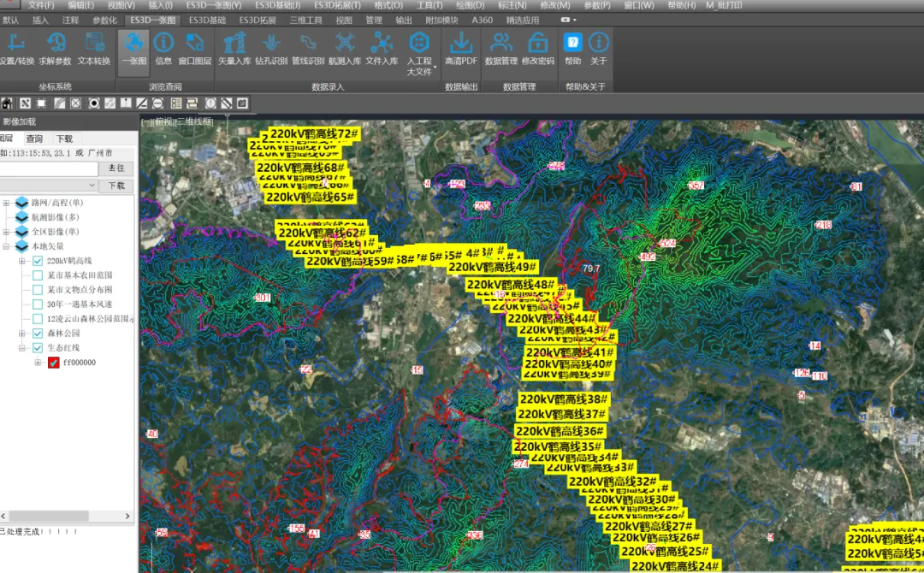Screen dimensions: 924x573
Task: Toggle the red ff000000 checkbox
Action: click(54, 363)
